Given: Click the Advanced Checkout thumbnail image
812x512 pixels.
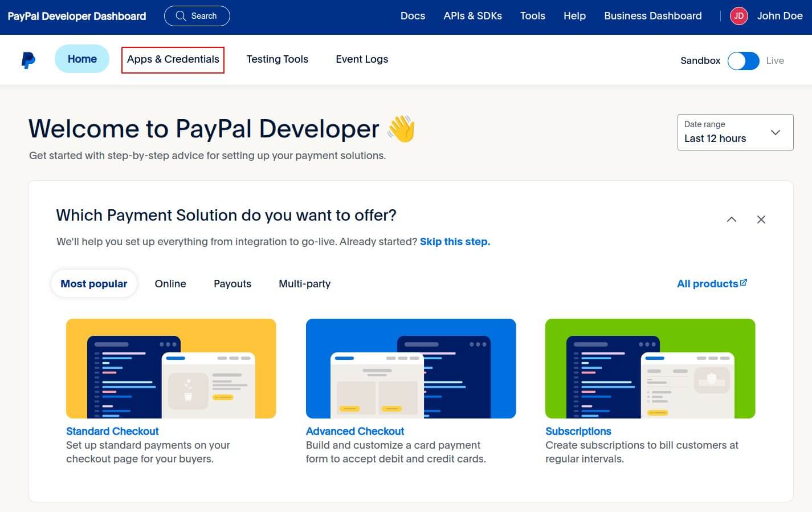Looking at the screenshot, I should [x=410, y=368].
